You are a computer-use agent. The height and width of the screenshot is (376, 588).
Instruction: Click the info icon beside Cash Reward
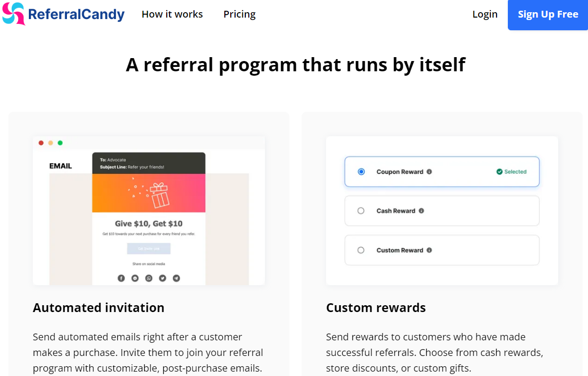pyautogui.click(x=421, y=211)
